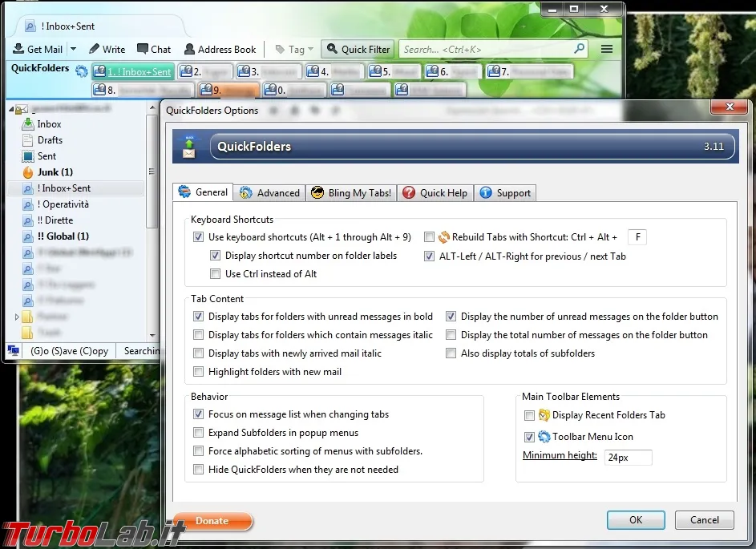
Task: Click the Get Mail download icon
Action: (x=18, y=49)
